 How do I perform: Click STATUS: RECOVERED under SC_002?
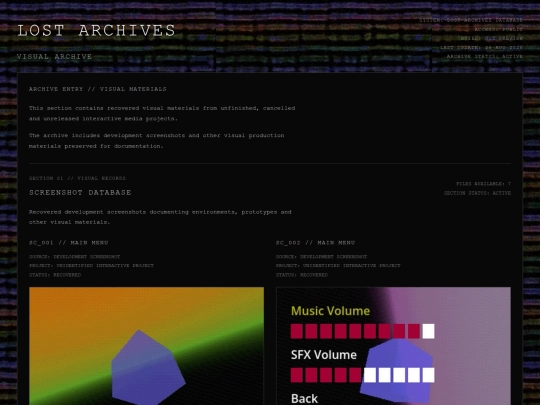pos(302,275)
